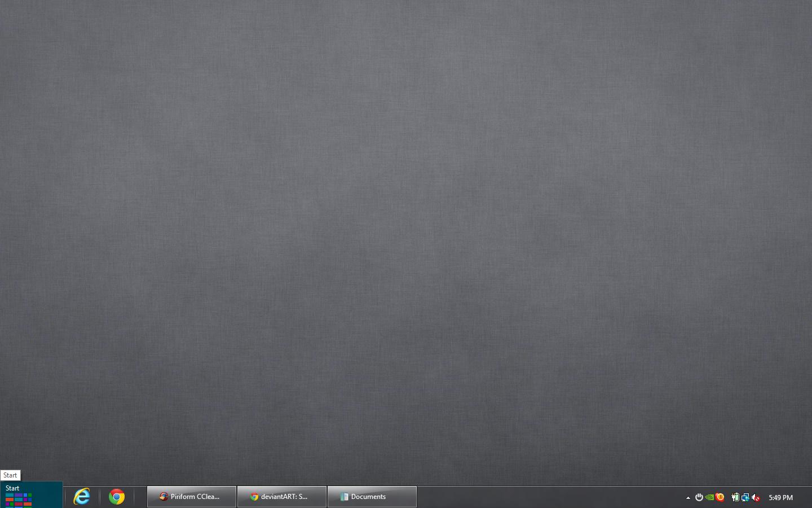Click the CCleaner icon on its taskbar button
812x508 pixels.
pyautogui.click(x=164, y=497)
